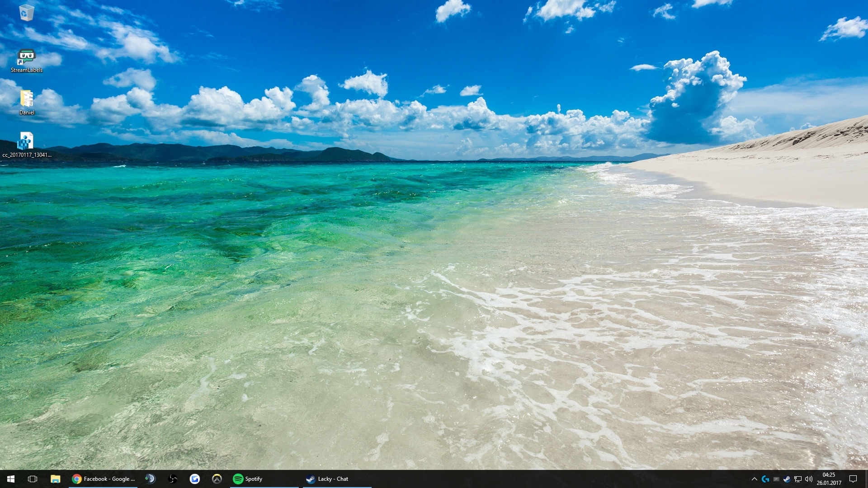
Task: Open the network status tray icon
Action: click(798, 479)
